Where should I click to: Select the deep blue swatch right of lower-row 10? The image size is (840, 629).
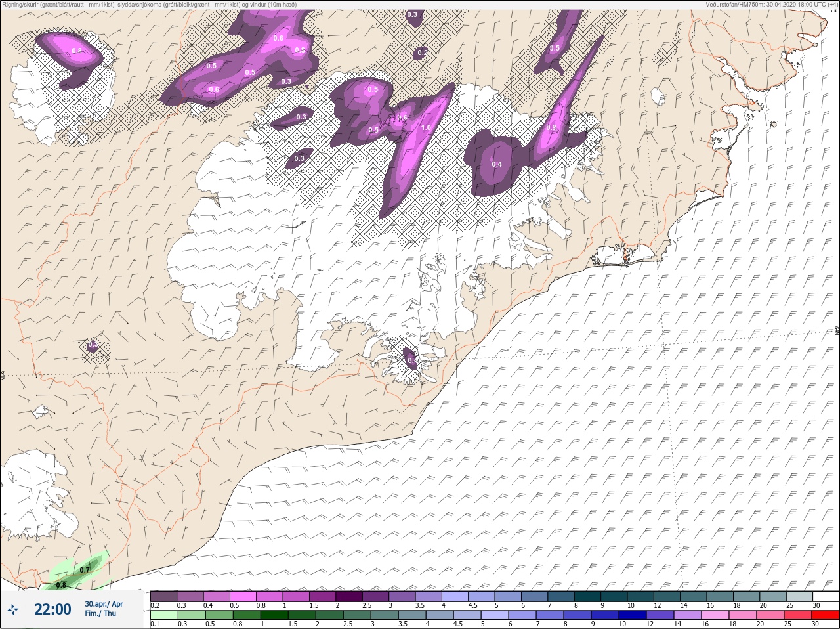coord(633,615)
